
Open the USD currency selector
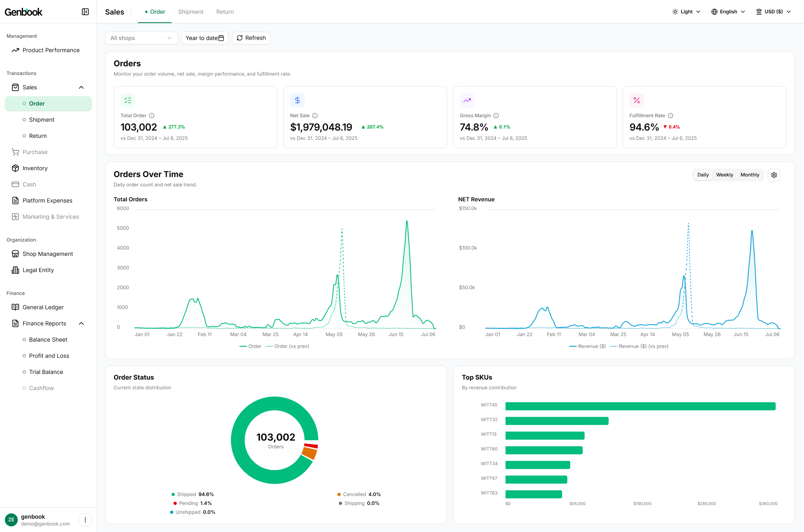773,12
